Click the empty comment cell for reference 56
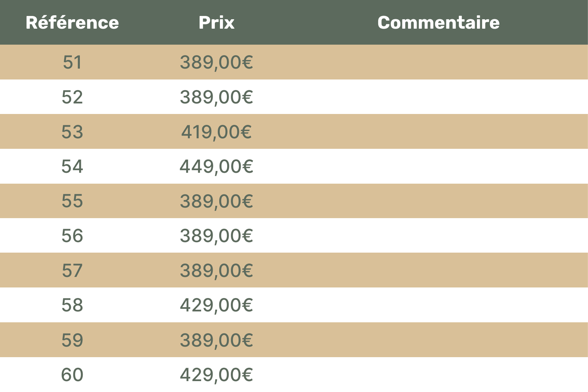 pos(438,236)
